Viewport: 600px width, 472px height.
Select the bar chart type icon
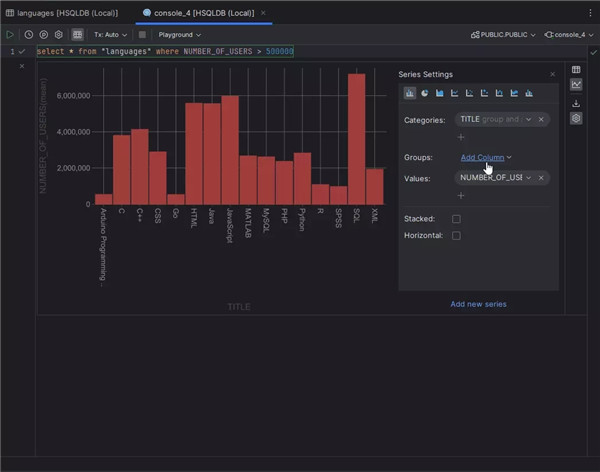(410, 93)
